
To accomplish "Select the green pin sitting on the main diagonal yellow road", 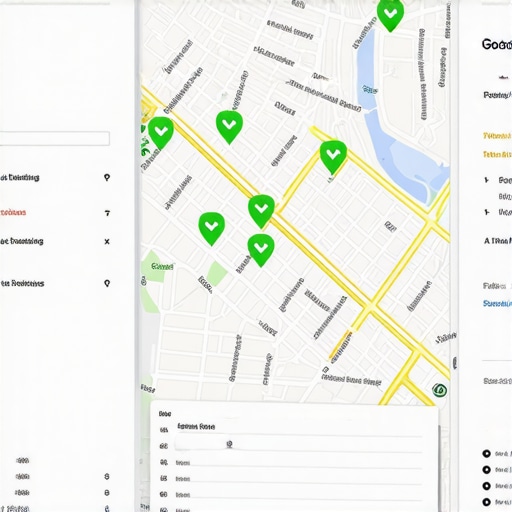I will point(261,211).
